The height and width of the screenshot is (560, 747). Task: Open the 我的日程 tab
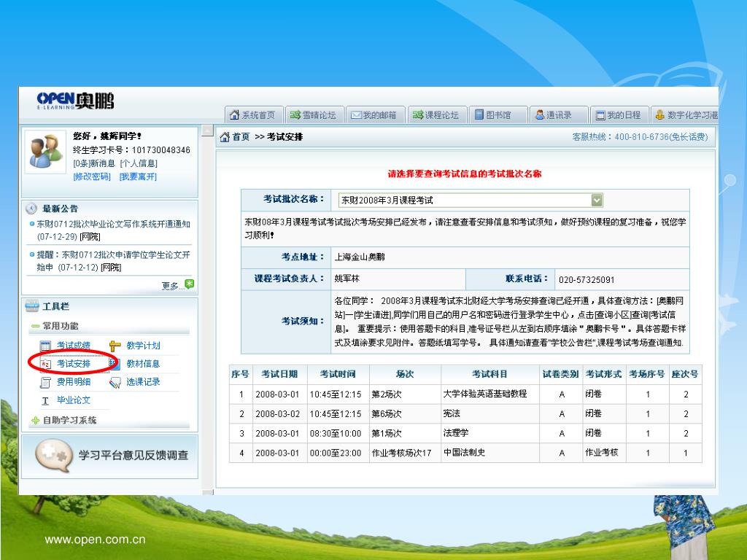619,114
